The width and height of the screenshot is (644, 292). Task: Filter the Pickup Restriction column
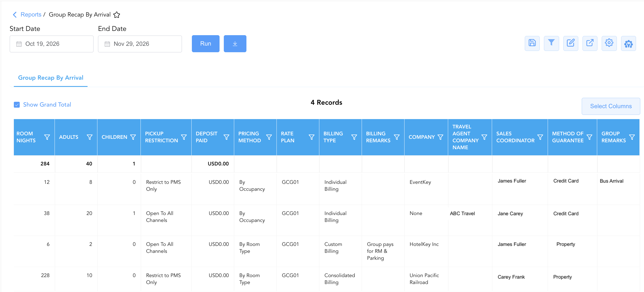[184, 137]
